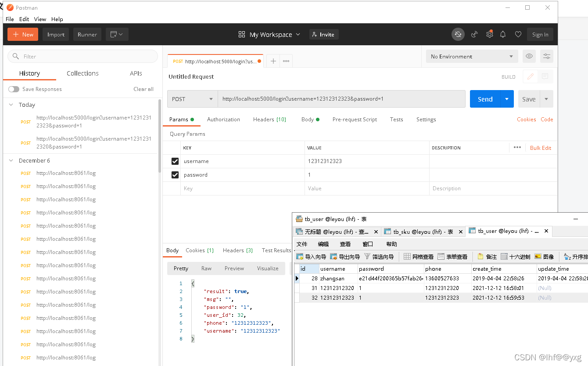Click 导入向导 import wizard icon

click(x=311, y=257)
